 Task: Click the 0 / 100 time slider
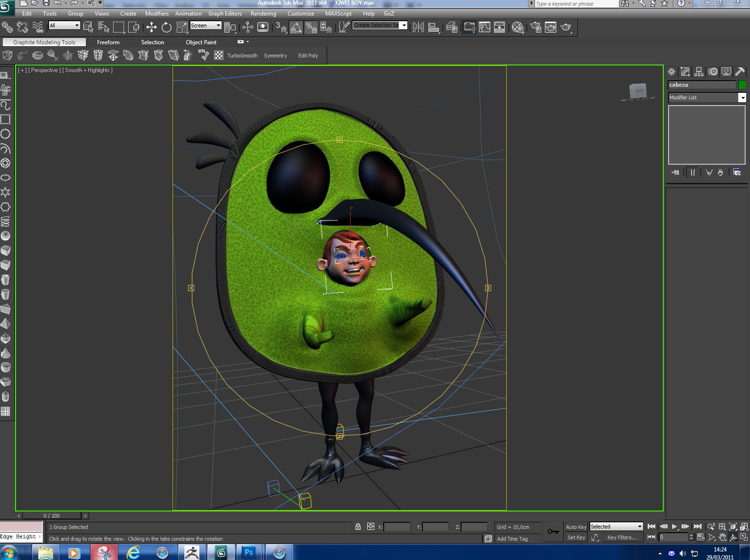pos(52,516)
